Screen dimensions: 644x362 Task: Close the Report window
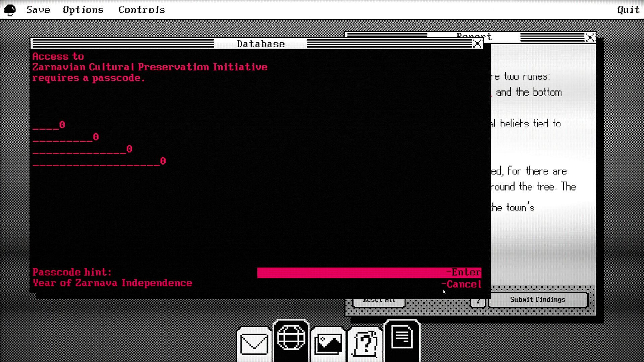[590, 37]
